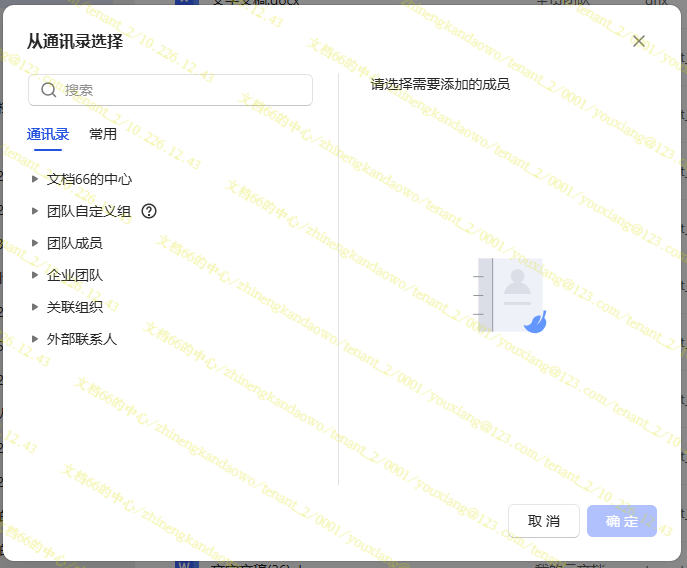The height and width of the screenshot is (568, 687).
Task: Type-focus the 搜索 input field
Action: pyautogui.click(x=180, y=90)
